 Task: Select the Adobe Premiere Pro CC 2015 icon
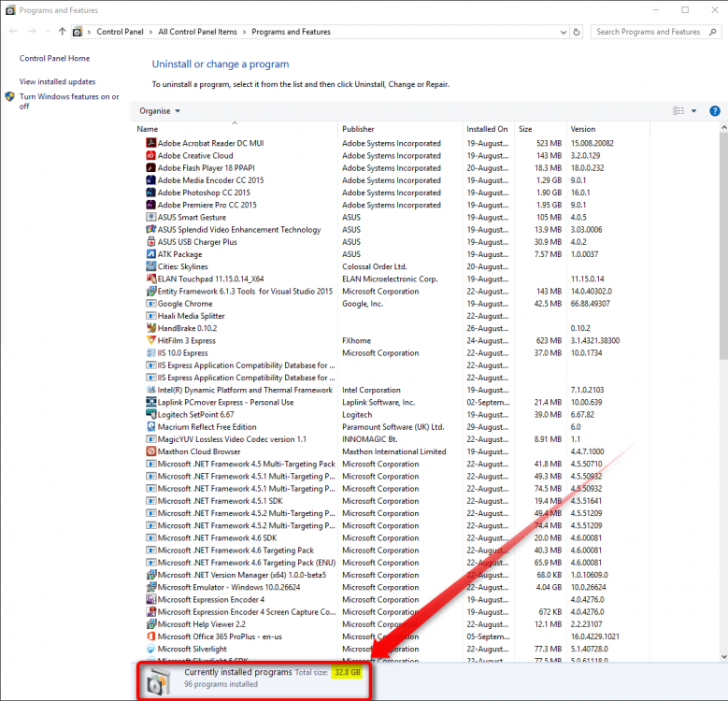(x=150, y=205)
